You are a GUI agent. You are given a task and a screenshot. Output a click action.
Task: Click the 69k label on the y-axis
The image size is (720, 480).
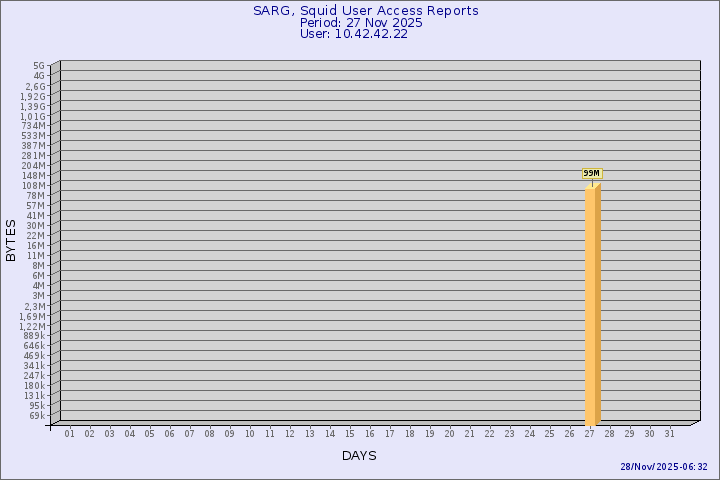pyautogui.click(x=36, y=416)
